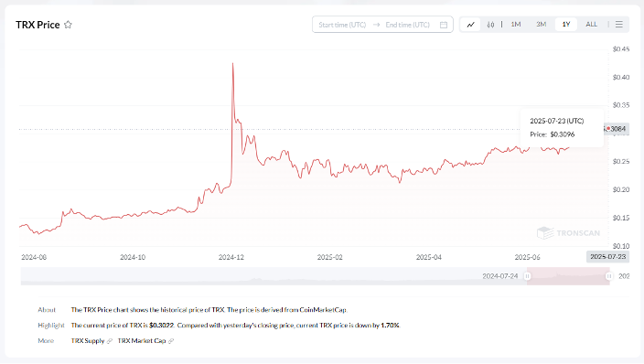Screen dimensions: 644x364
Task: Select the ALL time range
Action: 592,25
